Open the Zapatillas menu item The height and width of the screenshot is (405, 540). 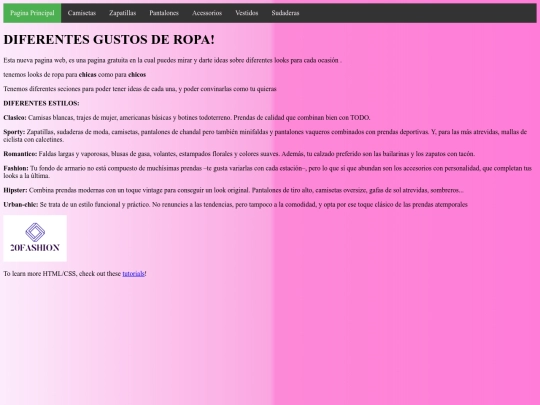click(123, 13)
